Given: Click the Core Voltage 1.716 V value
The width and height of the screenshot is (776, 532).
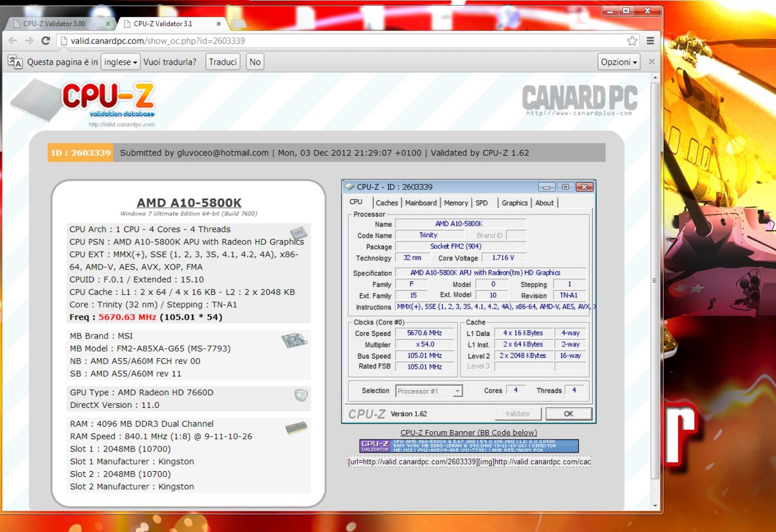Looking at the screenshot, I should [x=503, y=257].
